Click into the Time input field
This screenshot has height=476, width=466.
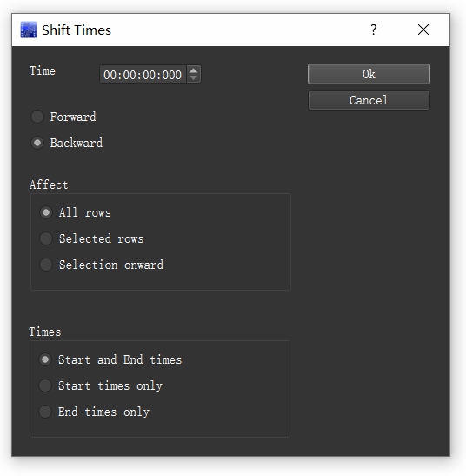click(143, 74)
